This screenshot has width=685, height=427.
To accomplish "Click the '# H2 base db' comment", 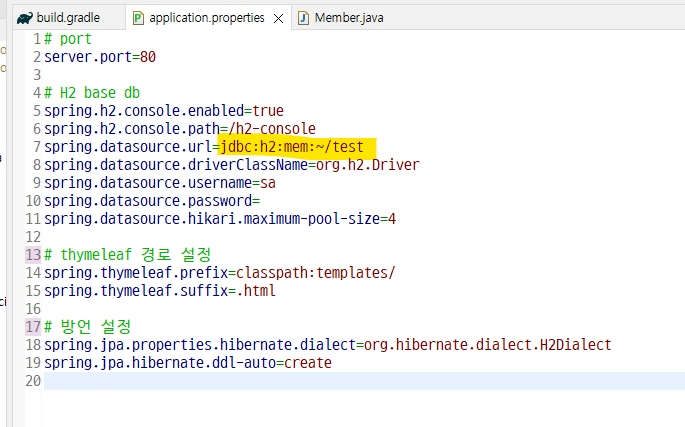I will pos(92,93).
